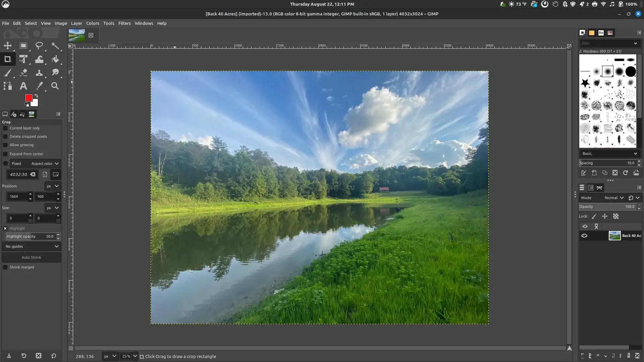
Task: Disable the Highlight checkbox
Action: (x=5, y=229)
